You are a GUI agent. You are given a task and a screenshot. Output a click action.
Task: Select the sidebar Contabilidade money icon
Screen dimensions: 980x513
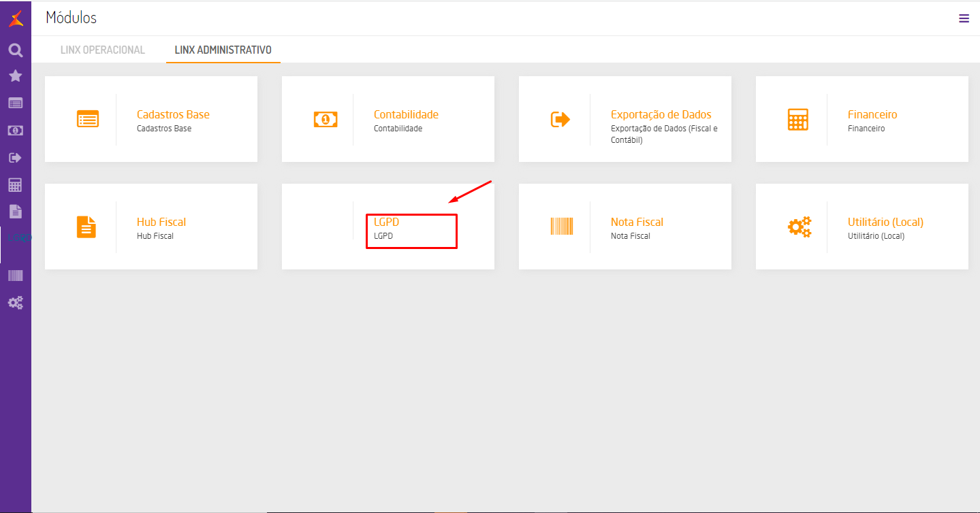[x=16, y=130]
